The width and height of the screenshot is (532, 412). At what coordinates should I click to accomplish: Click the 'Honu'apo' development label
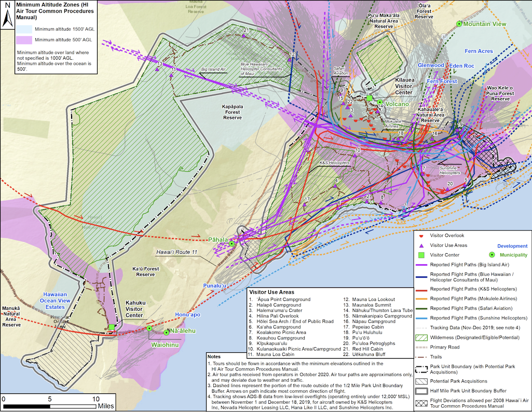point(187,314)
